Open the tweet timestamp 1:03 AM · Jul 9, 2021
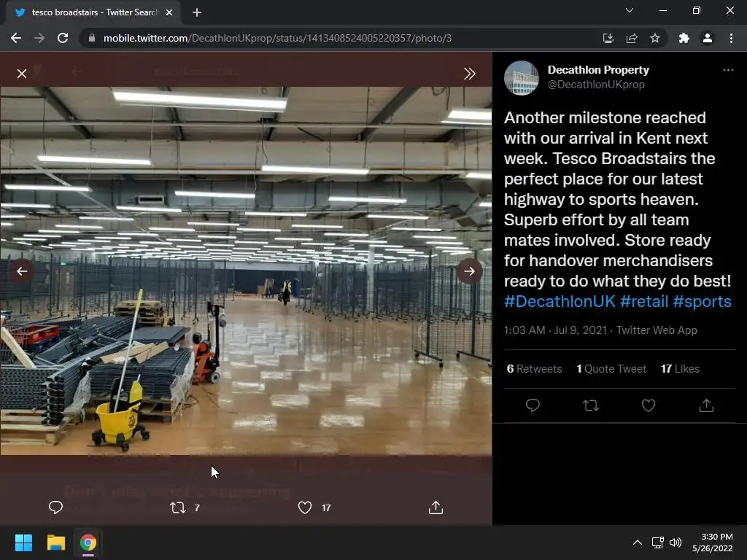 click(555, 330)
